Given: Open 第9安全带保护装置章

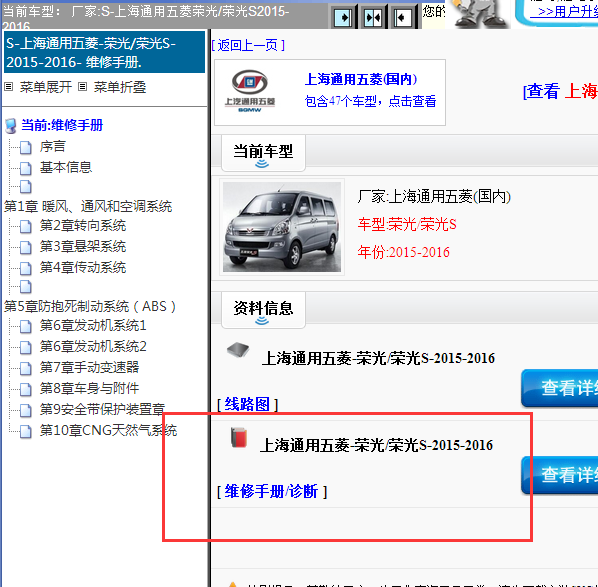Looking at the screenshot, I should click(x=103, y=409).
